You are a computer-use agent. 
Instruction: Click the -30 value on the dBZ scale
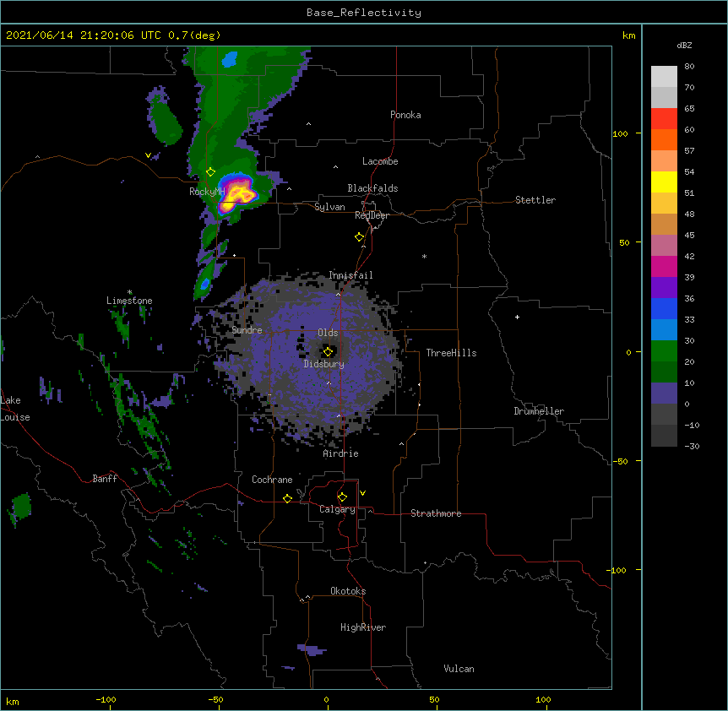[x=692, y=446]
